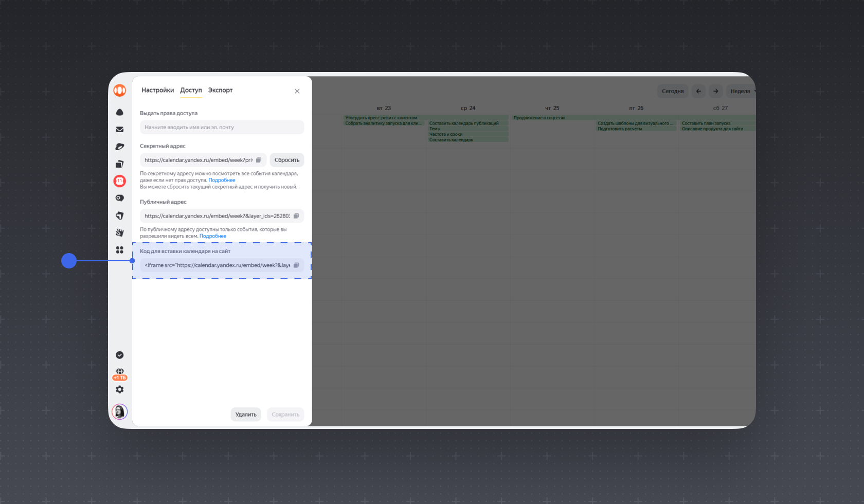864x504 pixels.
Task: Click the red Calendar sidebar icon
Action: pyautogui.click(x=120, y=181)
